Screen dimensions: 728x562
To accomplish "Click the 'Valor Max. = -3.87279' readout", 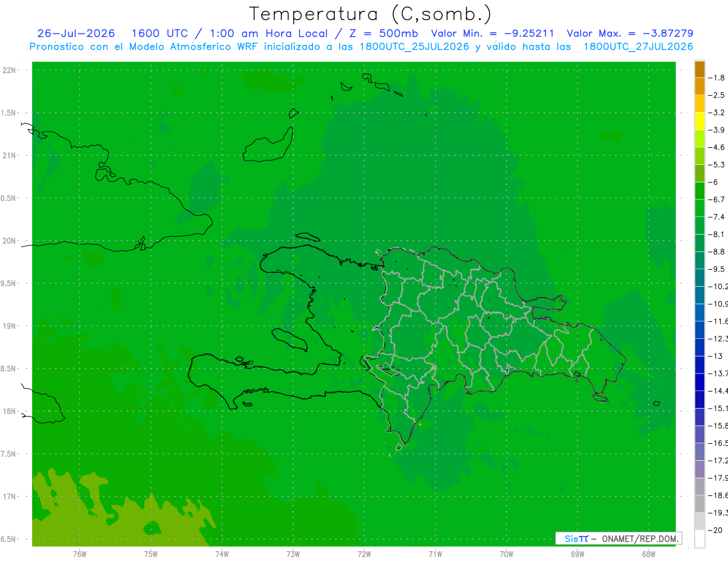I will (x=630, y=33).
